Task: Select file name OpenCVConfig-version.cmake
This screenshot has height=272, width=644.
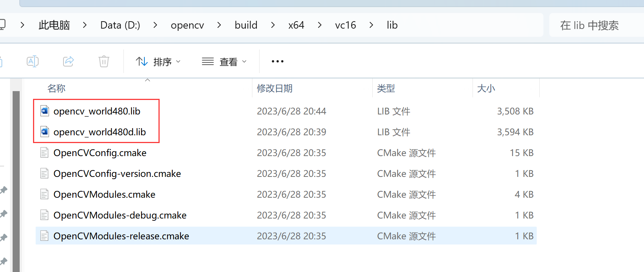Action: click(x=117, y=174)
